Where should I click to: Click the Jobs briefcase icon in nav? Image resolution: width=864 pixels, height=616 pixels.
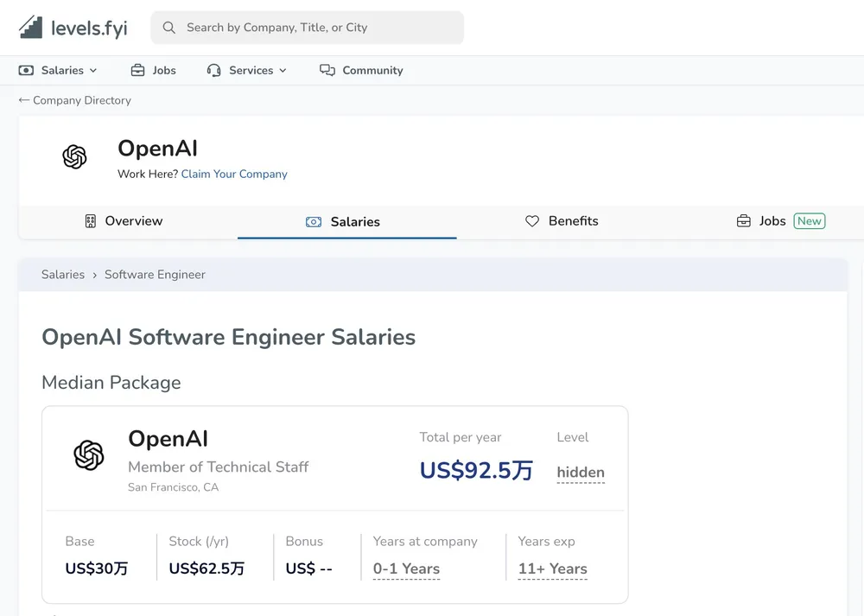tap(137, 71)
